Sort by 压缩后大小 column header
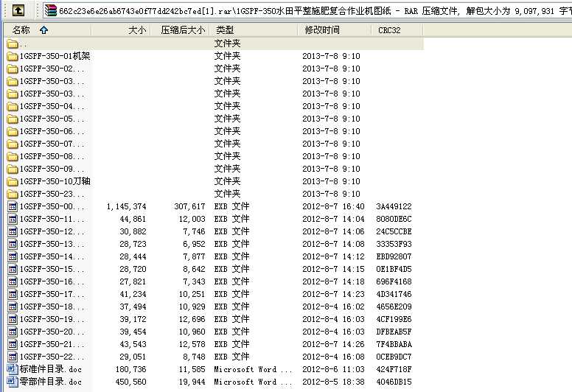The height and width of the screenshot is (392, 572). (x=180, y=30)
